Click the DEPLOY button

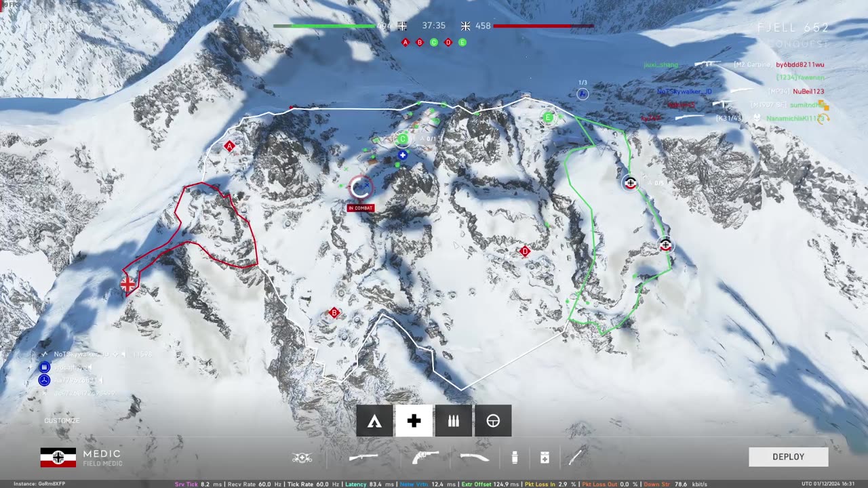pos(789,457)
